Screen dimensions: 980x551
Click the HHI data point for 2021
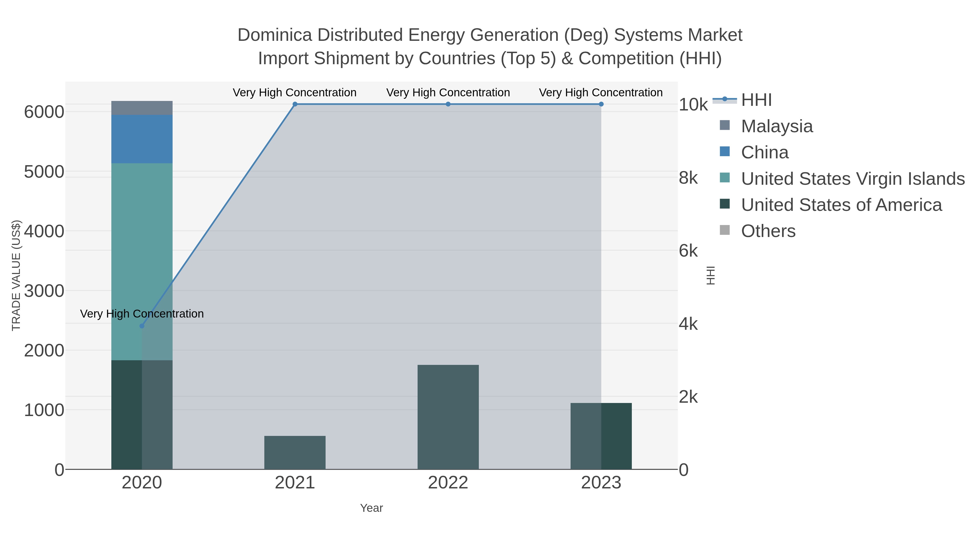tap(295, 104)
